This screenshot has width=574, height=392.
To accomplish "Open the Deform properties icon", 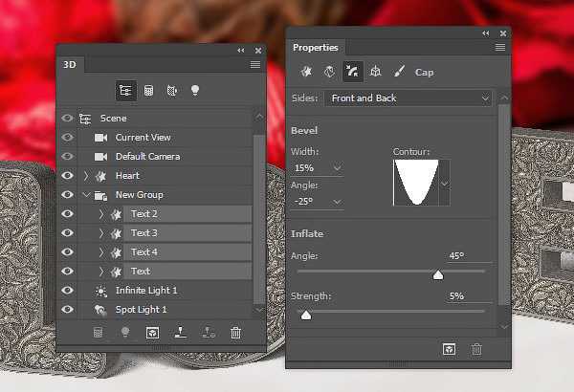I will coord(329,72).
